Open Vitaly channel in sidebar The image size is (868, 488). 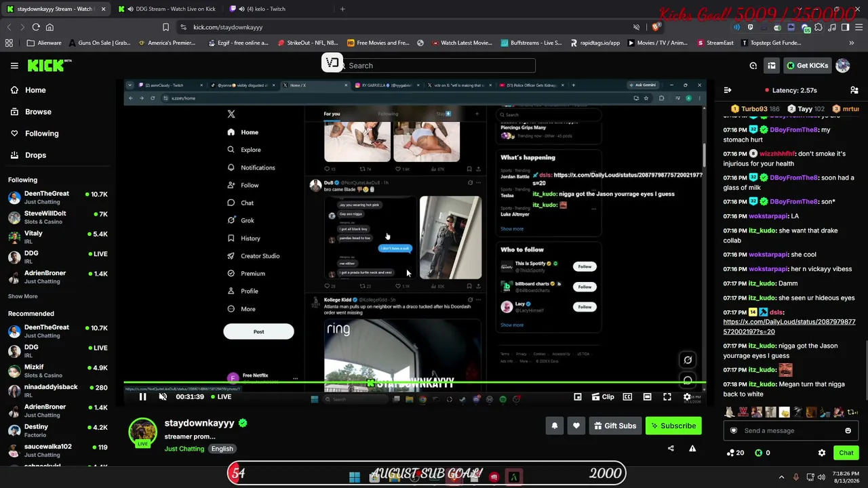(x=58, y=237)
